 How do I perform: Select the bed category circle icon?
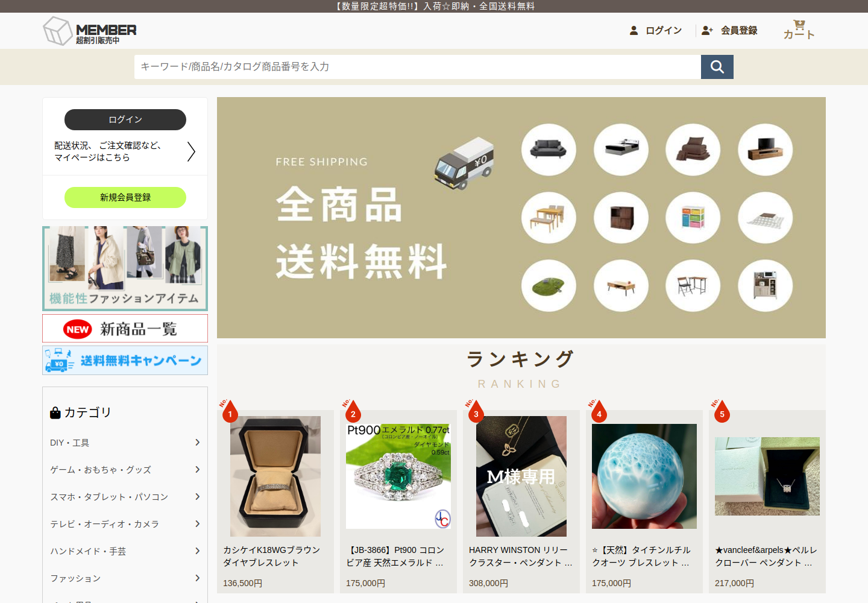(x=621, y=150)
